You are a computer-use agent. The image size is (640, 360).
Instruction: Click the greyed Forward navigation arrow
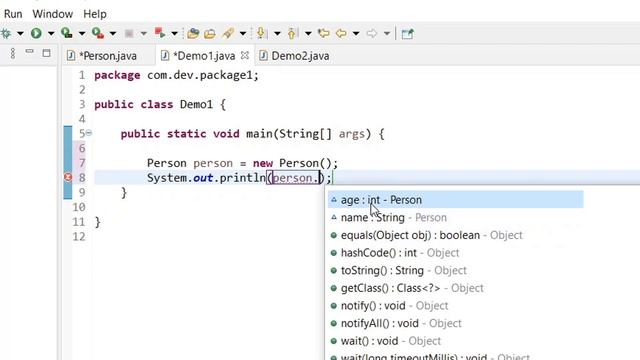[x=372, y=33]
